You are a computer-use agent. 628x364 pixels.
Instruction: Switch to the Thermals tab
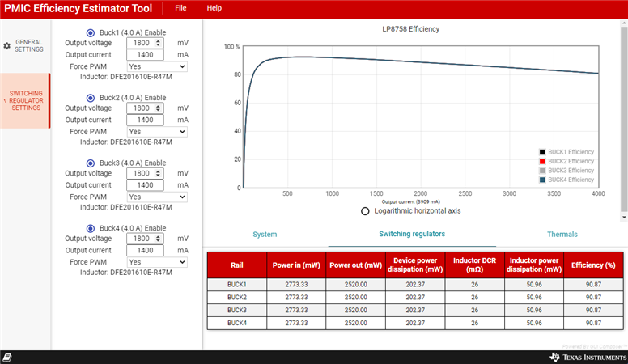[562, 235]
